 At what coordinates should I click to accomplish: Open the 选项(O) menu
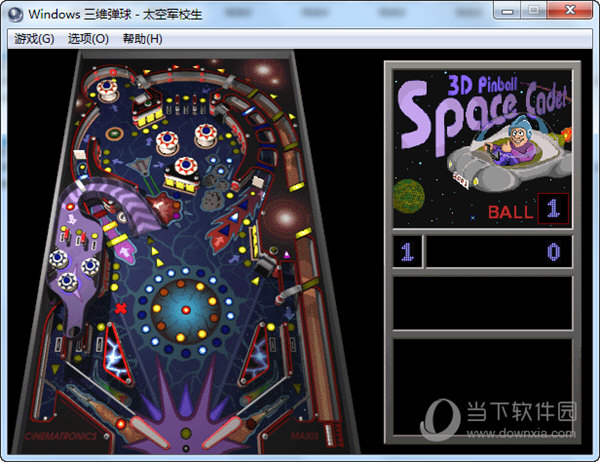coord(88,39)
